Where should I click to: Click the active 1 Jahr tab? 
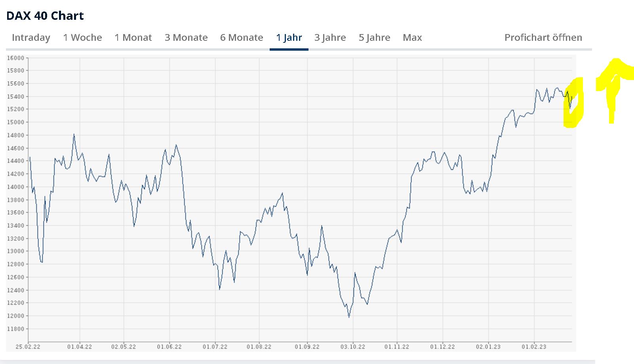289,38
